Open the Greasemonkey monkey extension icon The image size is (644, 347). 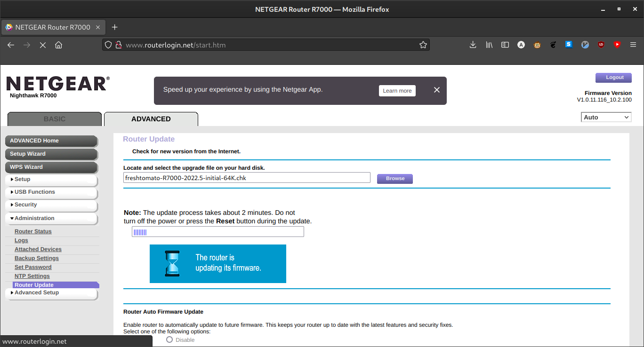[x=537, y=45]
